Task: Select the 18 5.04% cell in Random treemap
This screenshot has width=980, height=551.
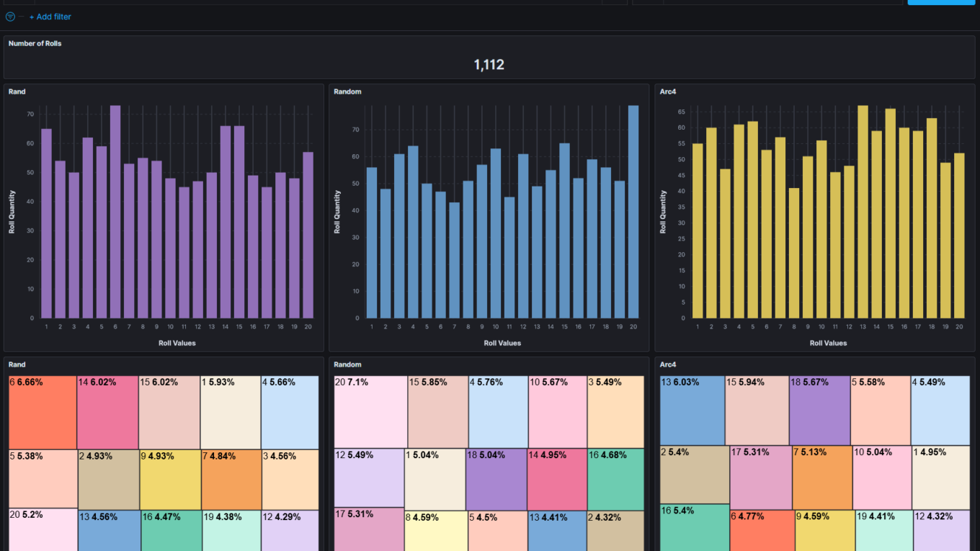Action: (x=496, y=480)
